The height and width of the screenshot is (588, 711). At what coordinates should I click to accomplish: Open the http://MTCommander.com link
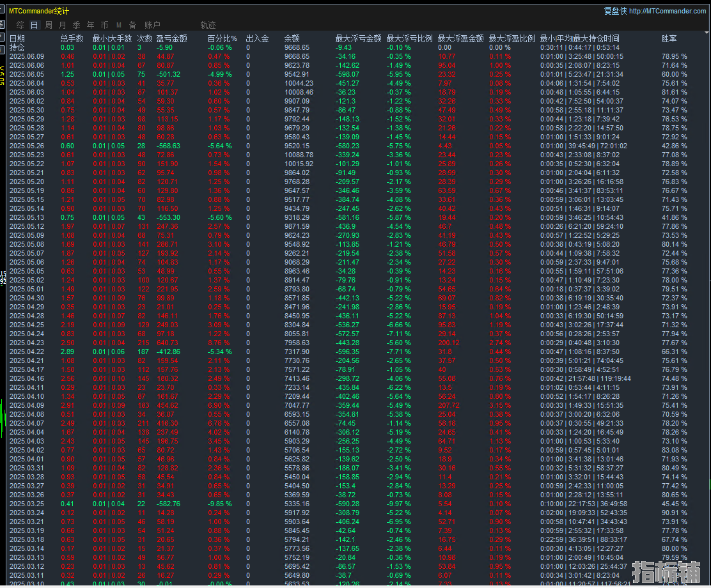(668, 11)
